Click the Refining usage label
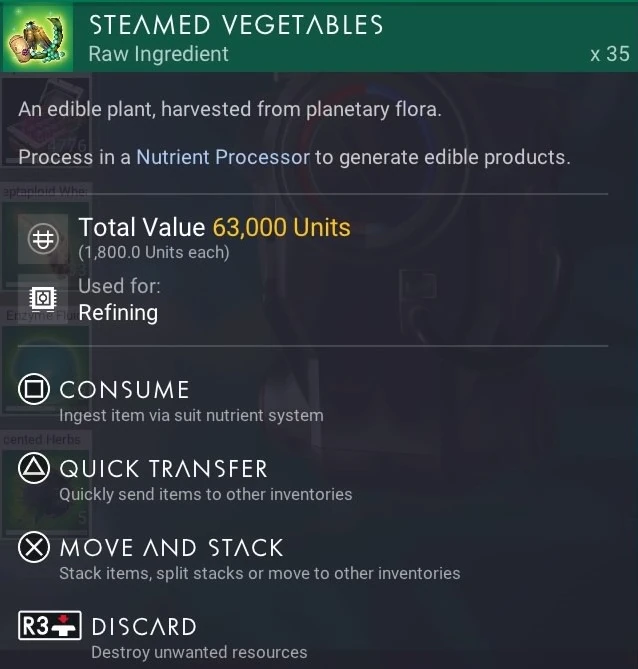The width and height of the screenshot is (638, 669). click(118, 312)
